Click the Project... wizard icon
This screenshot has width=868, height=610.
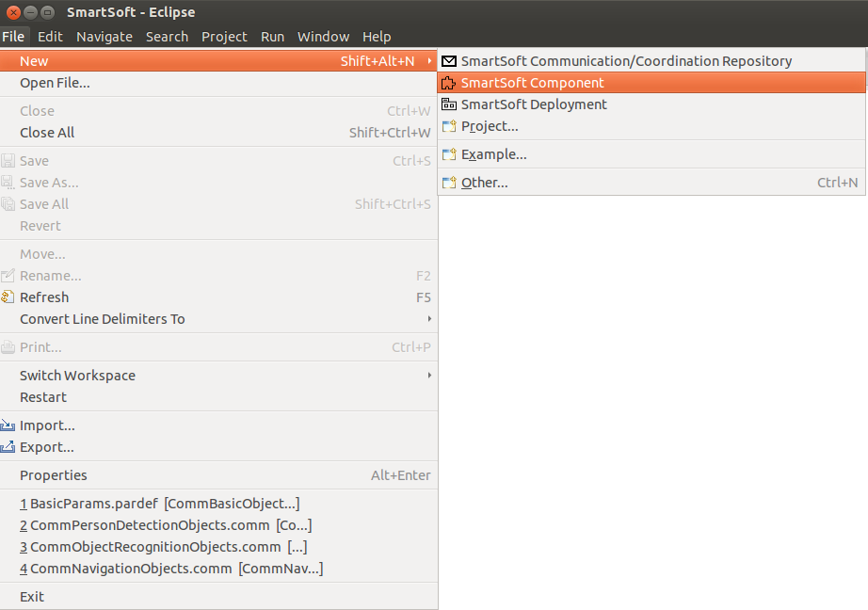click(x=449, y=126)
